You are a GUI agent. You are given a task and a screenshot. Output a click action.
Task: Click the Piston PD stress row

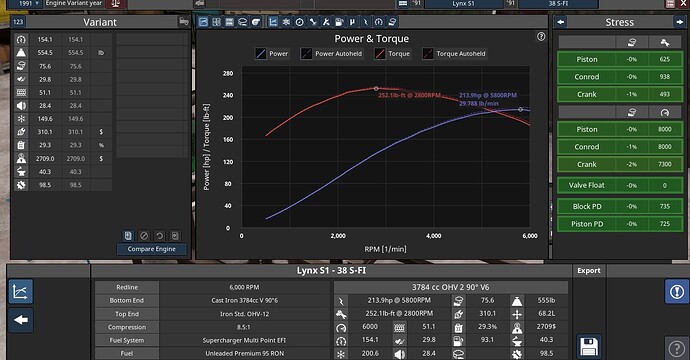coord(620,224)
